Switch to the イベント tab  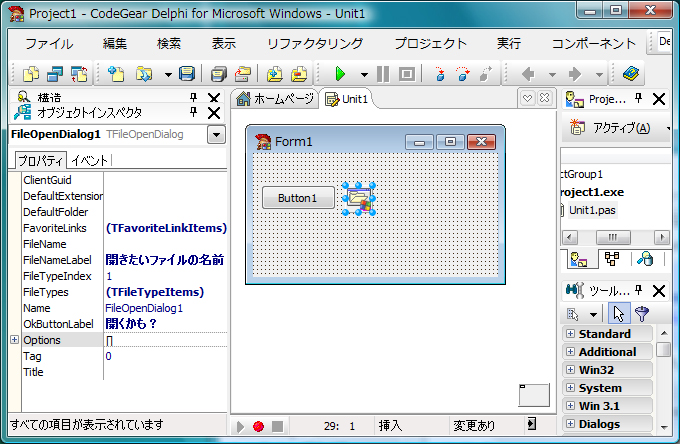tap(89, 161)
